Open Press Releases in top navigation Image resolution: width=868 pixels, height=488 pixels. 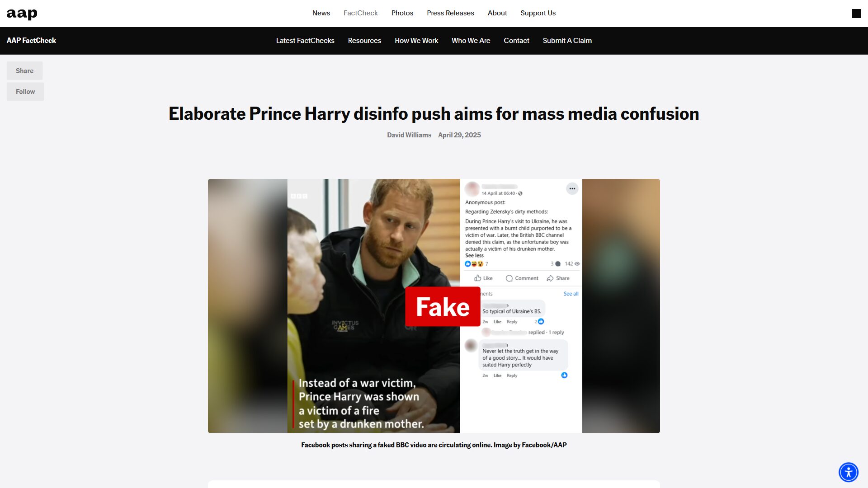pyautogui.click(x=450, y=13)
